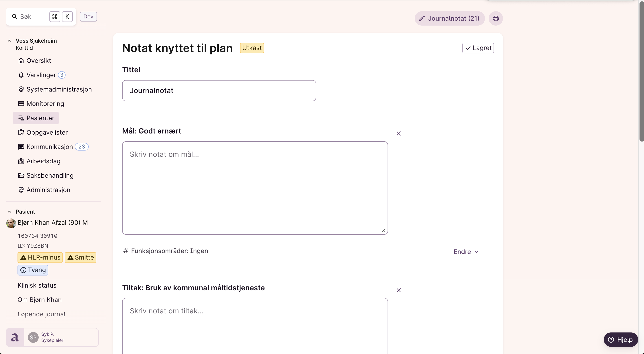Go to Oppgavelister in sidebar
This screenshot has width=644, height=354.
tap(47, 132)
